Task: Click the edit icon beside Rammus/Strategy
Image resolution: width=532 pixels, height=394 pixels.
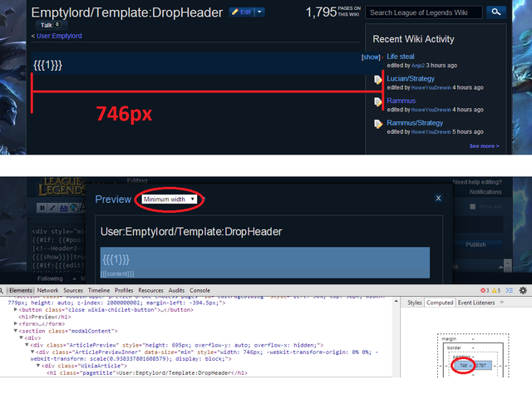Action: point(377,124)
